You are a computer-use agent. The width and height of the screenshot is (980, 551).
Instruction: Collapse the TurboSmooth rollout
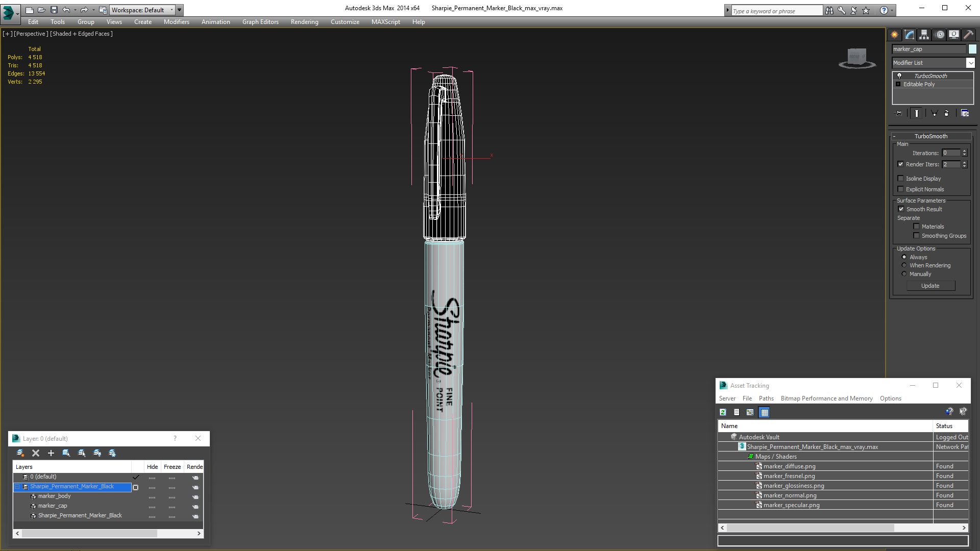tap(894, 136)
